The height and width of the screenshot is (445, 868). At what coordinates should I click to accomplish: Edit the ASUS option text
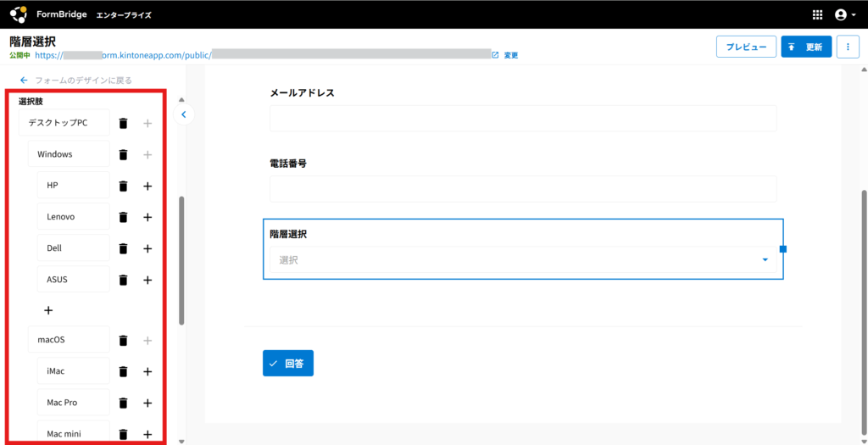click(x=74, y=280)
